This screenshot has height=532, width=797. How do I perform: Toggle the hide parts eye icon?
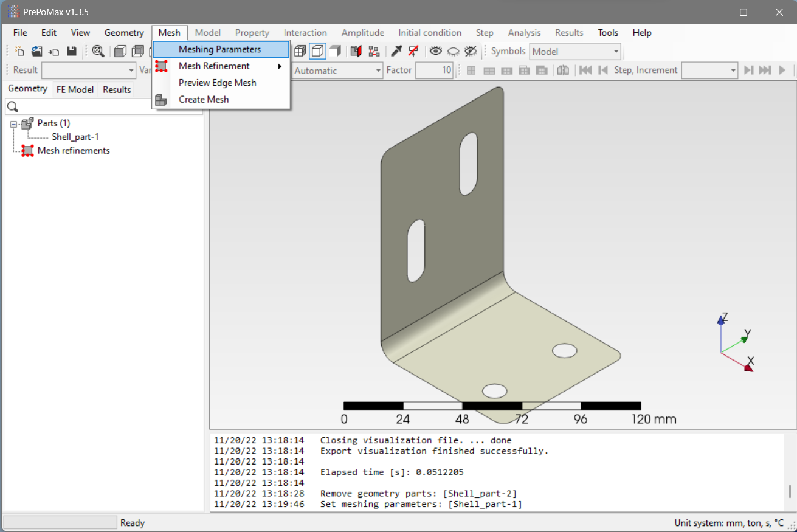pyautogui.click(x=453, y=51)
